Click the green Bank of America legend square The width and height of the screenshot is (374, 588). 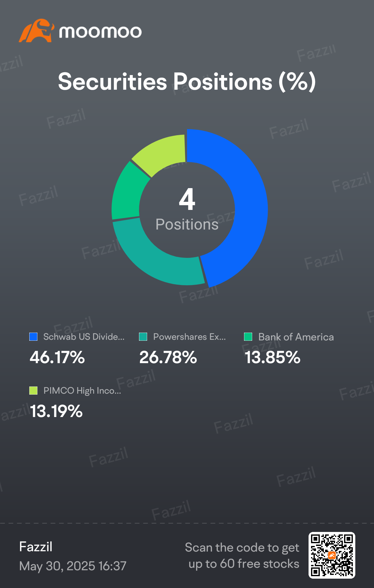pyautogui.click(x=248, y=337)
